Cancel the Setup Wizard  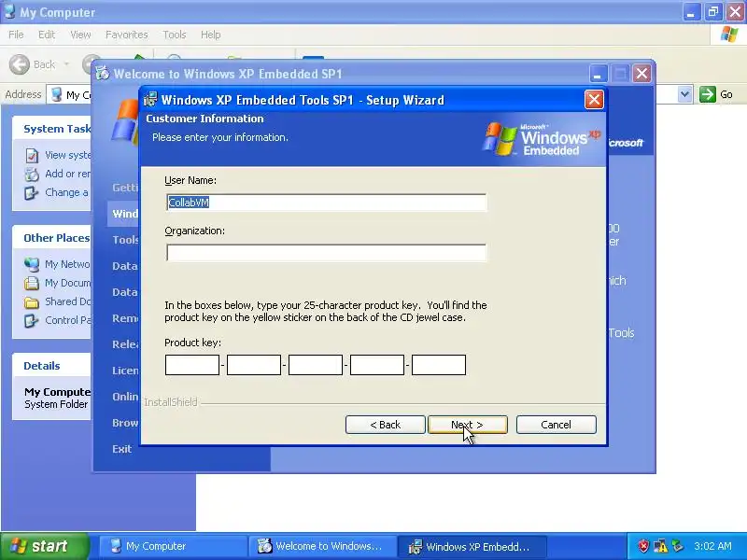point(556,425)
